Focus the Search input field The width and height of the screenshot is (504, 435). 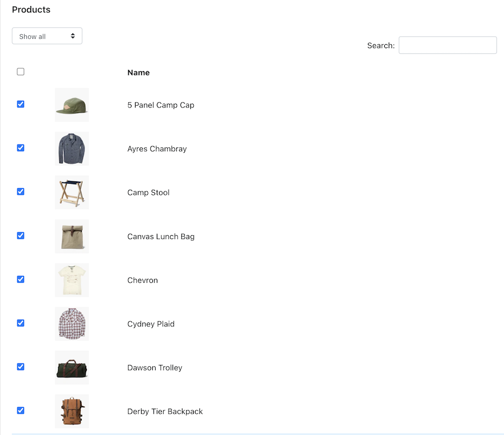[x=447, y=45]
